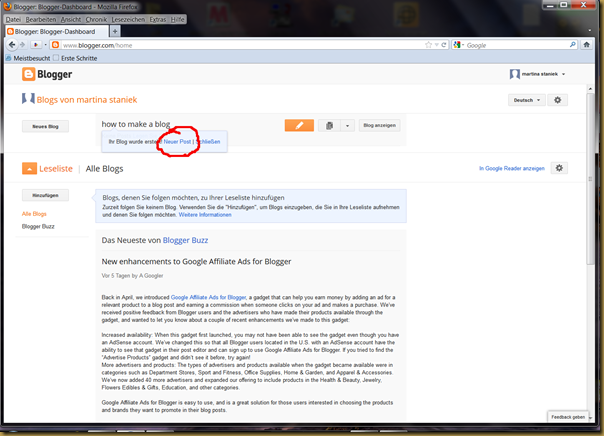Screen dimensions: 604x436
Task: Click the Alle Blogs heading tab
Action: (104, 169)
